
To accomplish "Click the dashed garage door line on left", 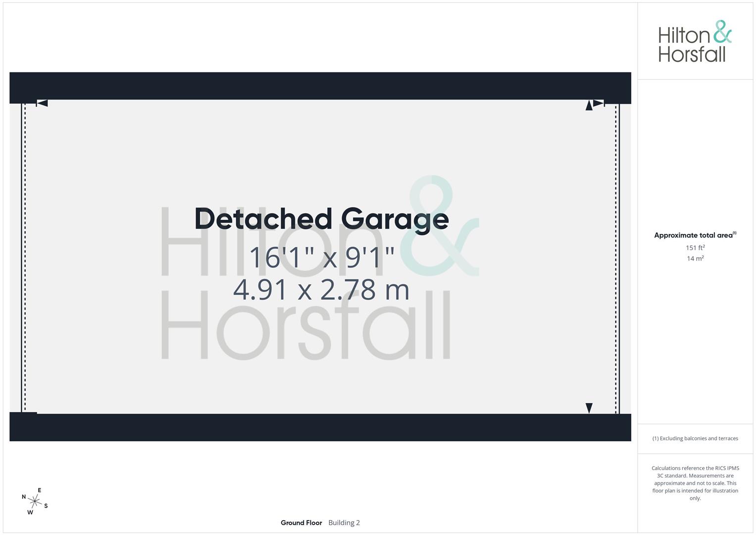I will 25,258.
